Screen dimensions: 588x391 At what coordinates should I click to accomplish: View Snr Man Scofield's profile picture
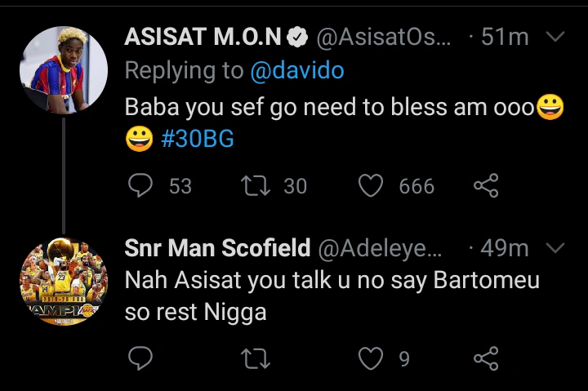[64, 280]
